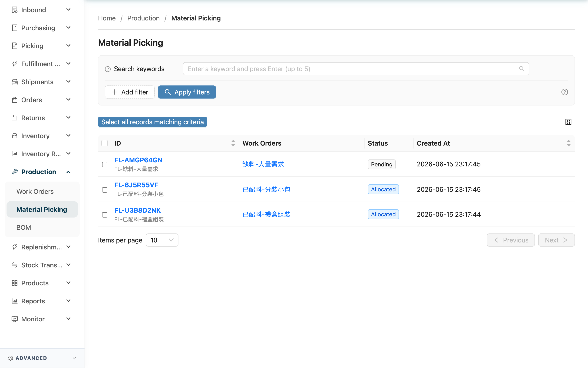Image resolution: width=588 pixels, height=368 pixels.
Task: Sort the table by Created At
Action: [x=569, y=143]
